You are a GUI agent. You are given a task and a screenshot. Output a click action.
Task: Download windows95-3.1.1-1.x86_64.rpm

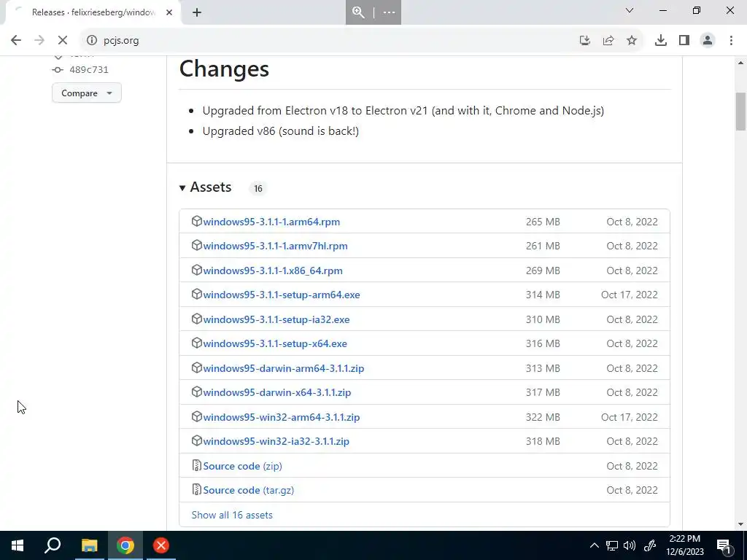(x=273, y=271)
